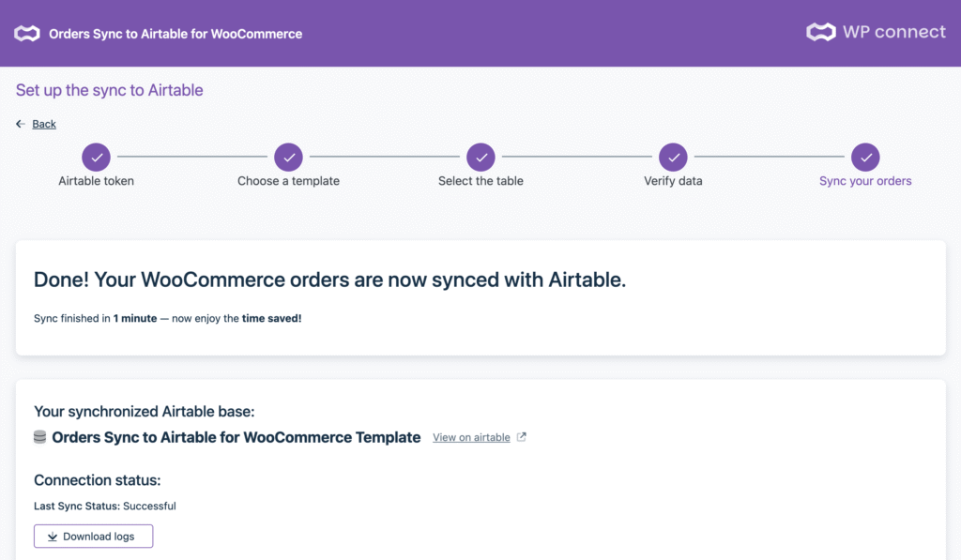This screenshot has width=961, height=560.
Task: Click the Orders Sync to Airtable header title
Action: point(175,34)
